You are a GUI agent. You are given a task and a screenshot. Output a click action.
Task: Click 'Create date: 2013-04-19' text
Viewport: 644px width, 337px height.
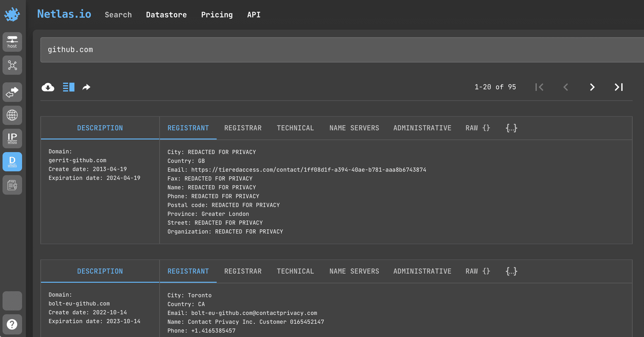point(88,169)
